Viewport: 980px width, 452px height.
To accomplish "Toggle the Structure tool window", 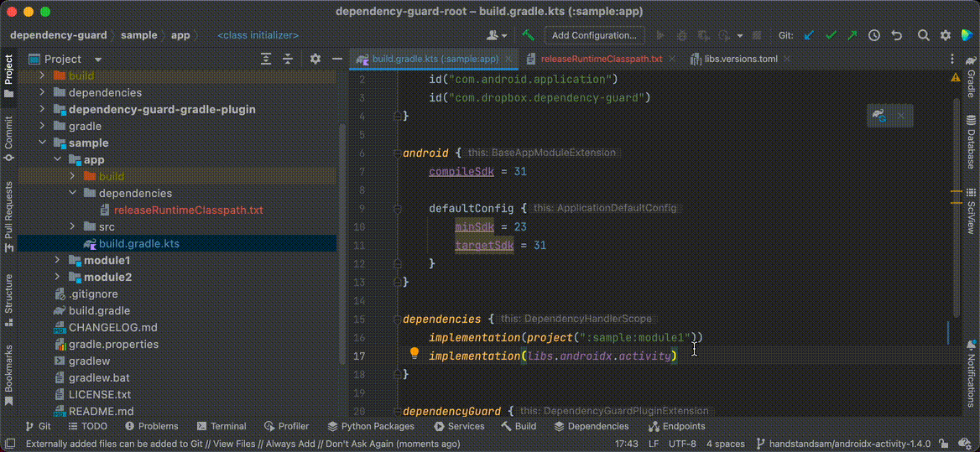I will point(8,299).
